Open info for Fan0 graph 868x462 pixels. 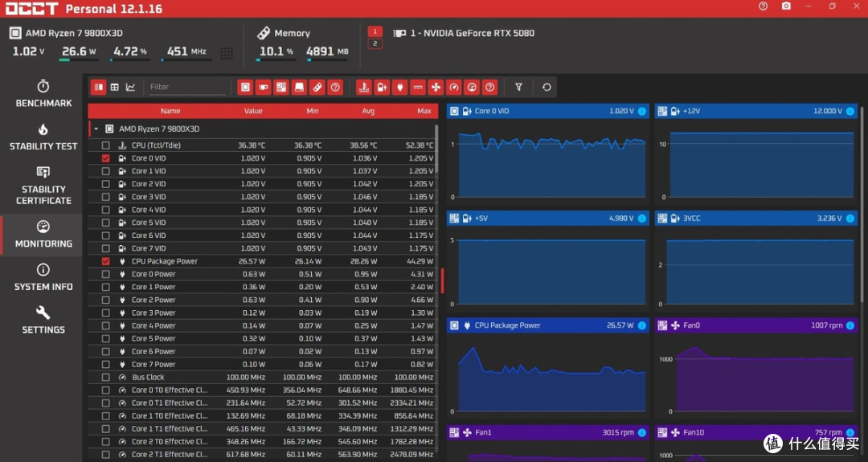tap(850, 325)
